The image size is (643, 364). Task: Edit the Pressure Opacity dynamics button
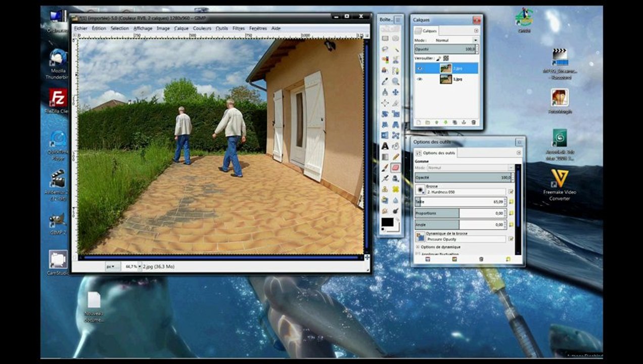tap(511, 239)
